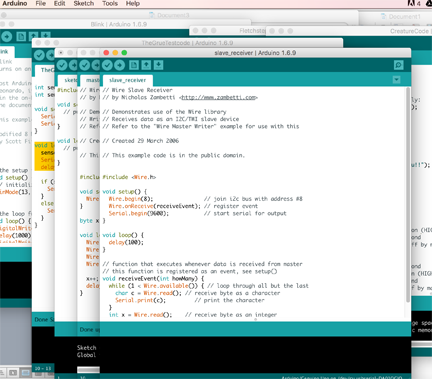The image size is (432, 379).
Task: Click the "Sketch" console text in the master window
Action: [86, 348]
